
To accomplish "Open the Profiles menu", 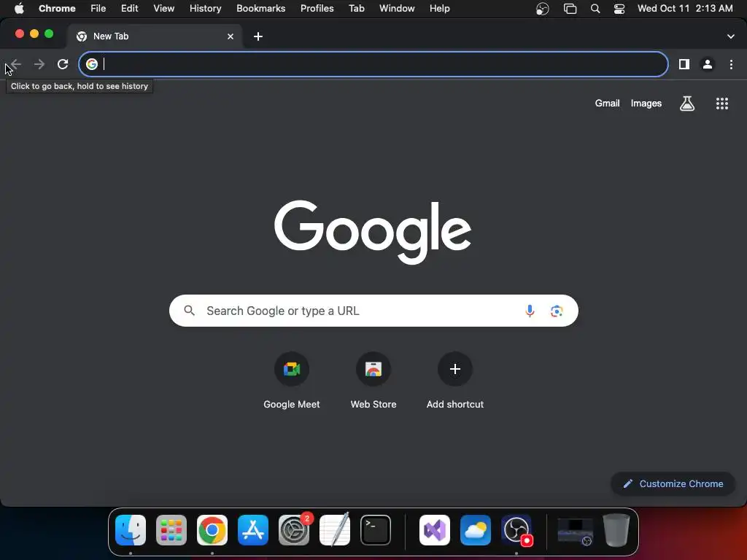I will pyautogui.click(x=317, y=8).
